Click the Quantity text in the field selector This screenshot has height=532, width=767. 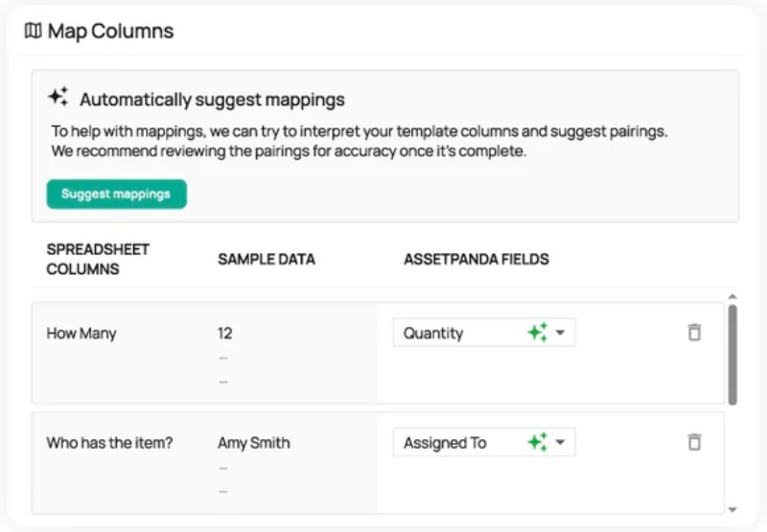433,334
